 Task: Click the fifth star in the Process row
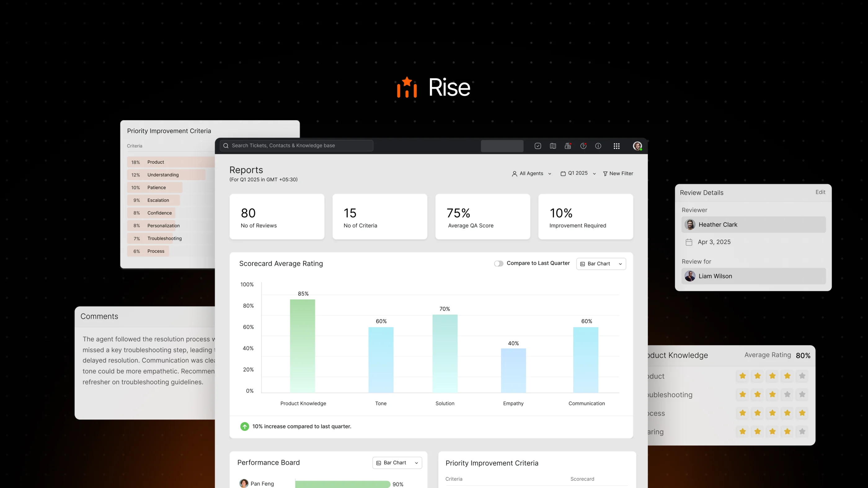pyautogui.click(x=802, y=413)
